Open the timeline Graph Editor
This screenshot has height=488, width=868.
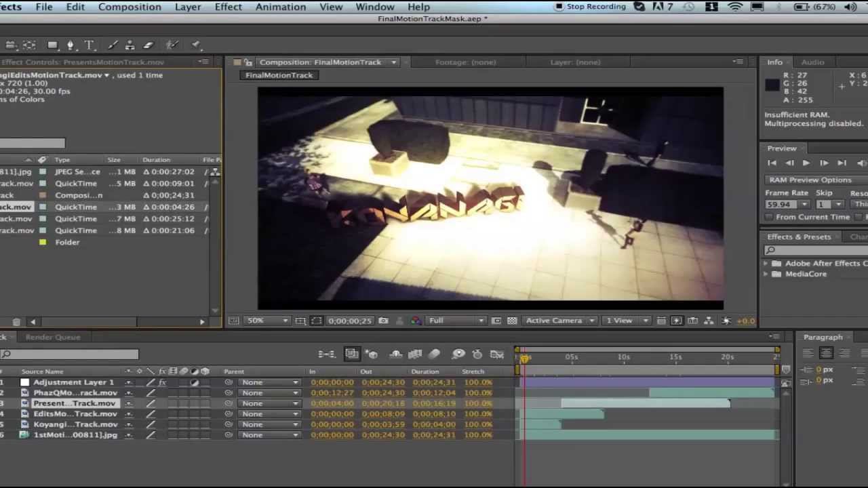(x=497, y=354)
